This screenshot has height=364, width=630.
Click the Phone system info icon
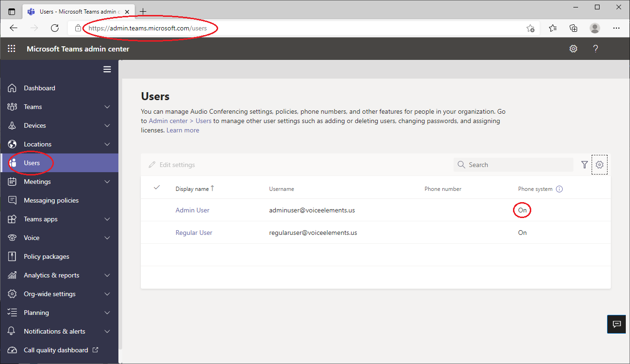(559, 189)
